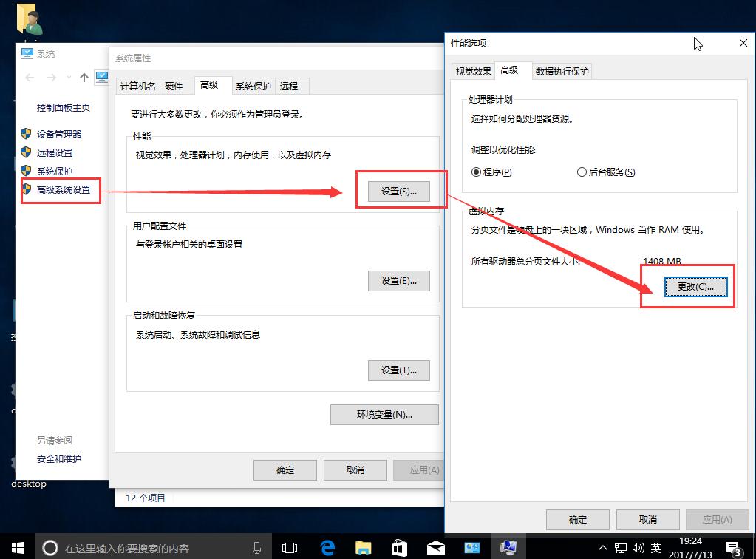Screen dimensions: 756x559
Task: Expand hidden icons in the system tray
Action: (x=603, y=548)
